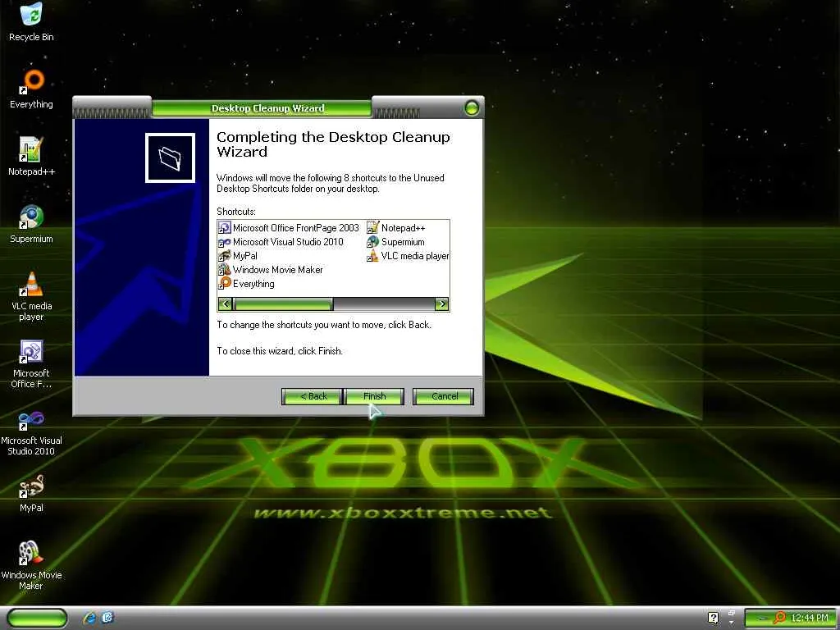Click the left arrow of the shortcuts list scrollbar
The image size is (840, 630).
coord(225,304)
